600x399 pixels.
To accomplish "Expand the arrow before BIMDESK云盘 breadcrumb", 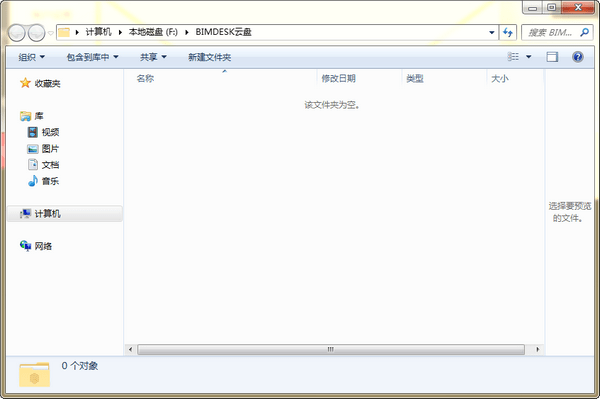I will (187, 33).
